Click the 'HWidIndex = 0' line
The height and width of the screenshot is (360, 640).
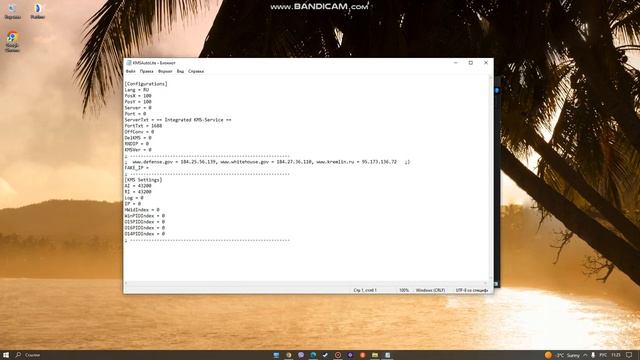tap(142, 210)
